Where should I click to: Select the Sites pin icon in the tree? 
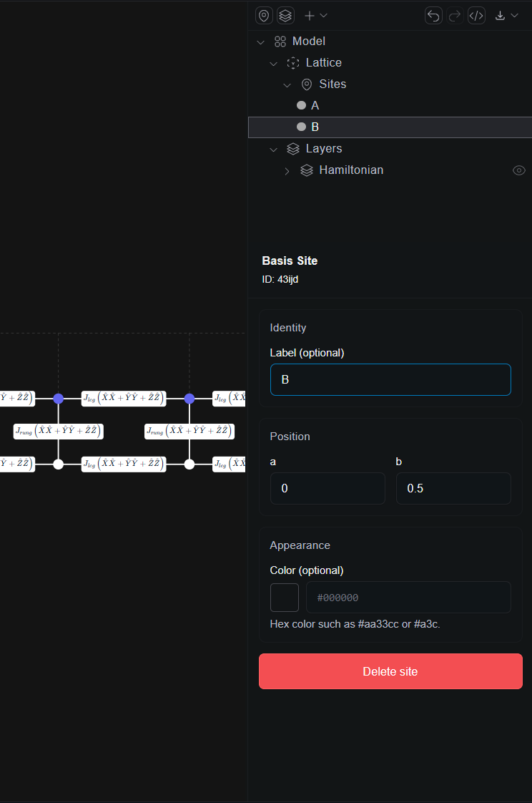click(307, 84)
